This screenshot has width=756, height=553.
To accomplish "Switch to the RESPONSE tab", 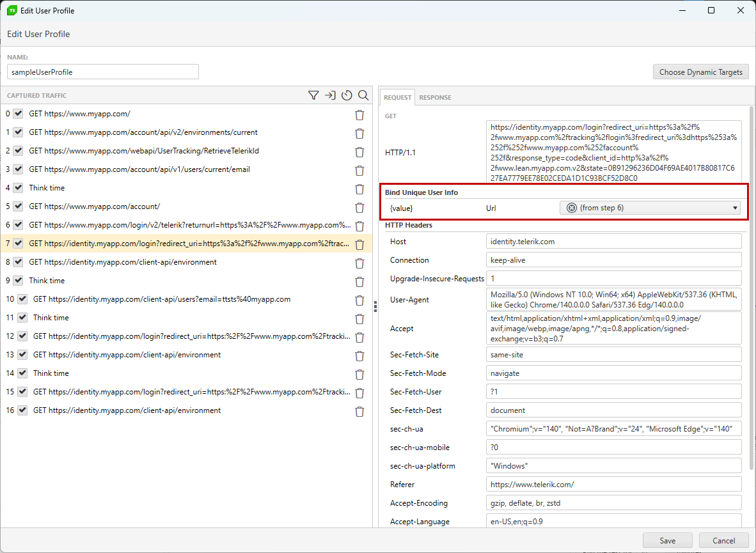I will click(434, 97).
